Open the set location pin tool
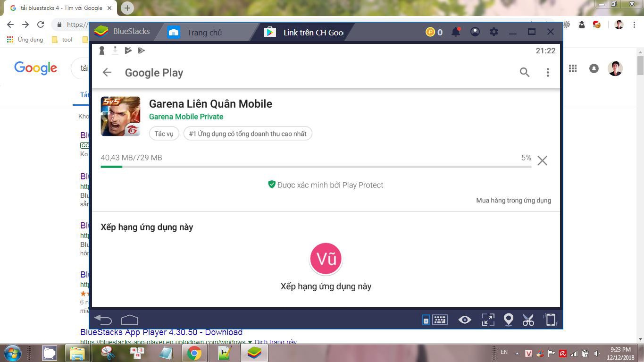Image resolution: width=644 pixels, height=362 pixels. click(508, 320)
